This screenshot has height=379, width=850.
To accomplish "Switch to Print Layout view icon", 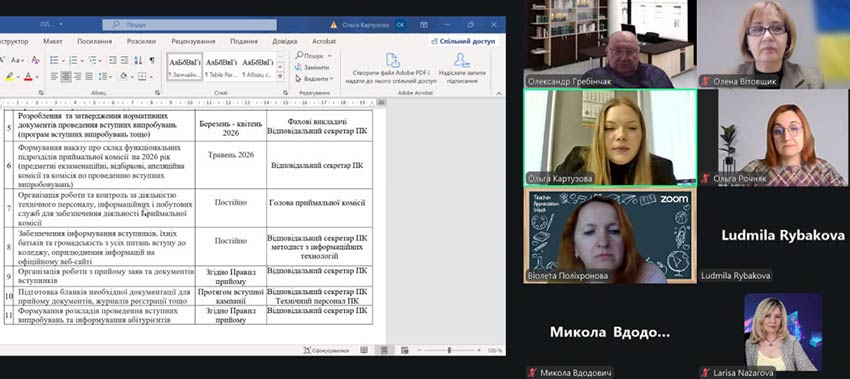I will 384,351.
